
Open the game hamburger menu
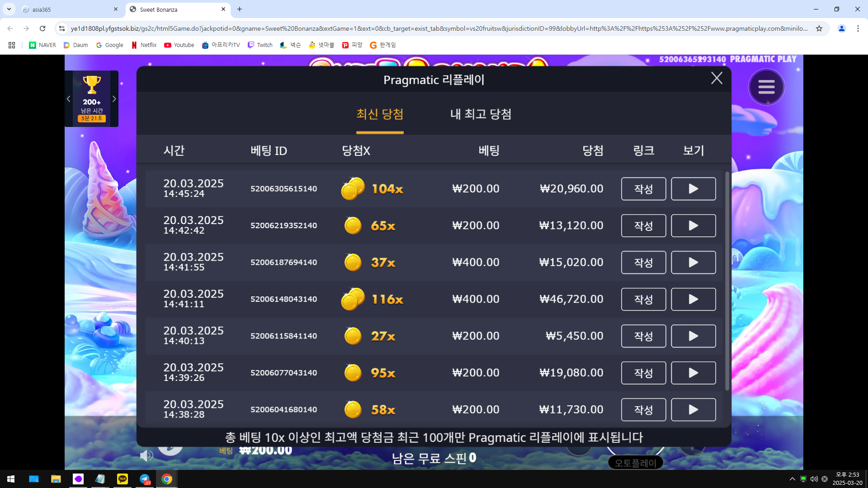766,87
